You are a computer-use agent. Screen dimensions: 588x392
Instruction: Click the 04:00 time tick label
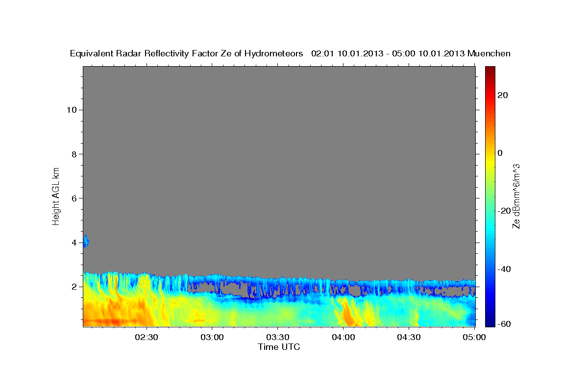[x=343, y=337]
